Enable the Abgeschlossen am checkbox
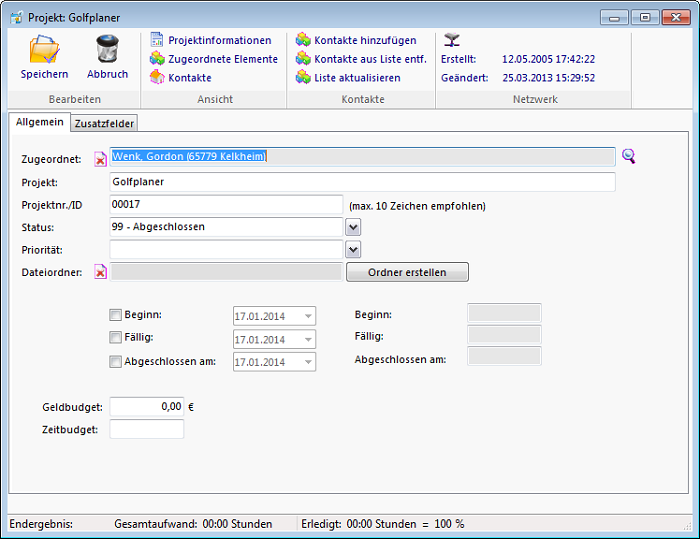Image resolution: width=700 pixels, height=539 pixels. tap(115, 361)
